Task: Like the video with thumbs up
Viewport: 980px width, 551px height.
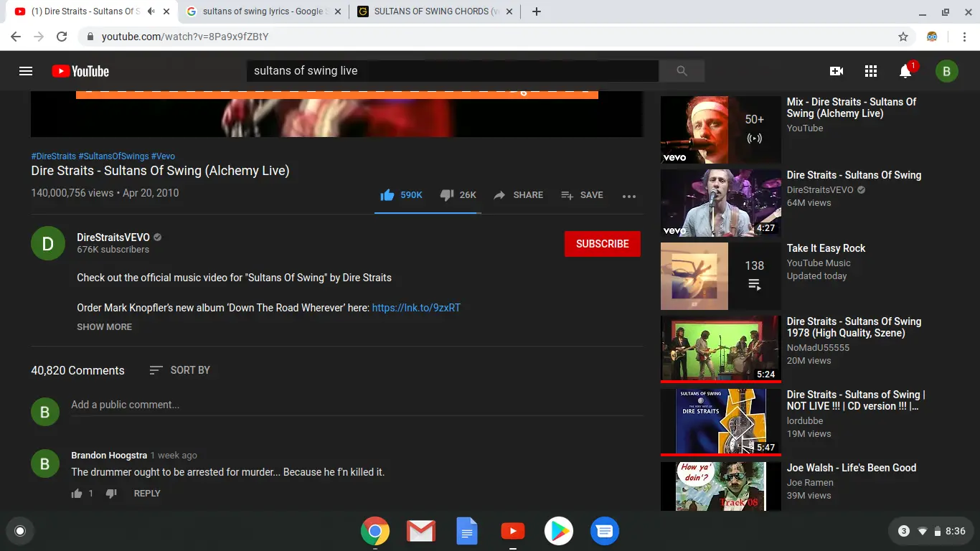Action: tap(402, 195)
